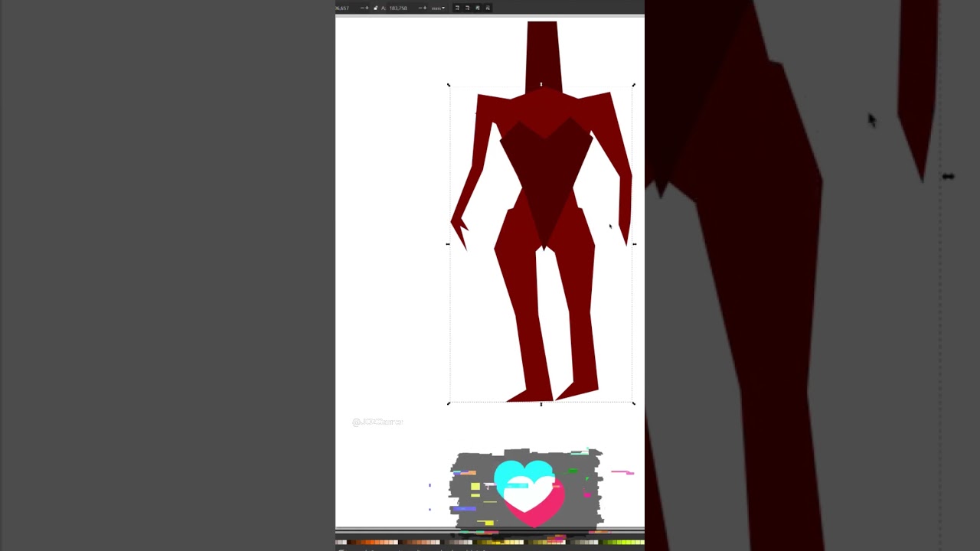The width and height of the screenshot is (980, 551).
Task: Increase the height value with plus button
Action: [425, 8]
